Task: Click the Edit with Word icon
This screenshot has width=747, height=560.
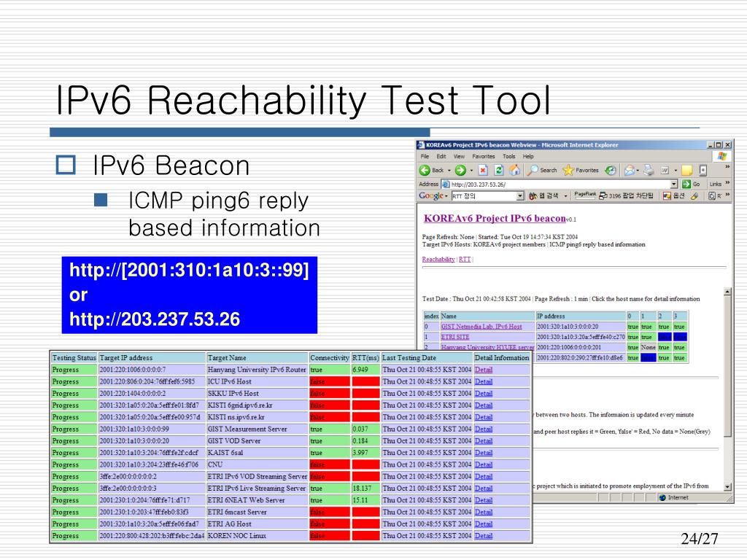Action: point(665,170)
